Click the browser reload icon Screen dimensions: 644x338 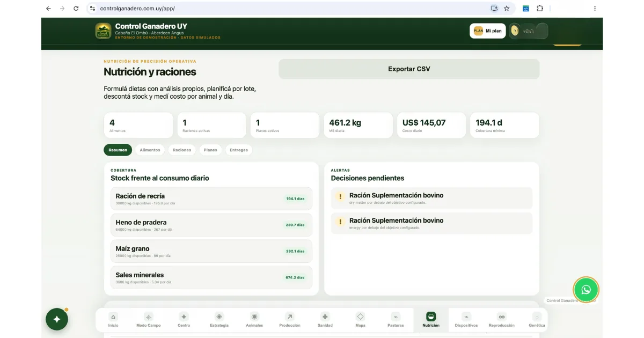coord(76,9)
